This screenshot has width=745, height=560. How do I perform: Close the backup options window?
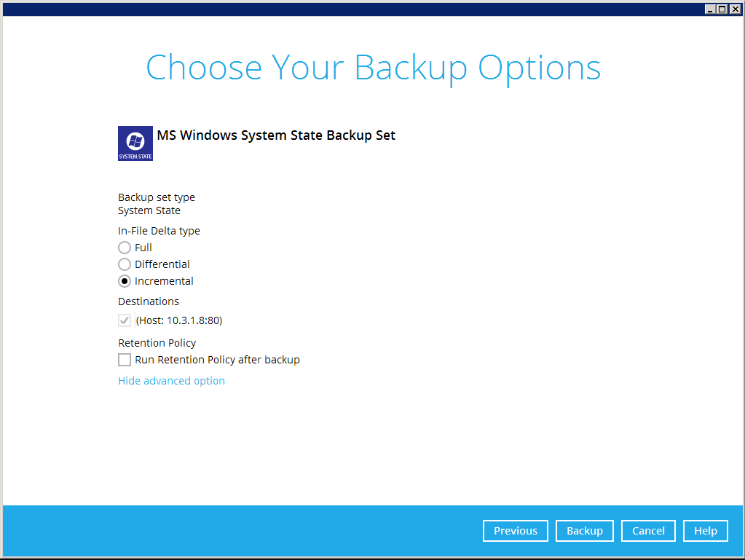[x=734, y=9]
